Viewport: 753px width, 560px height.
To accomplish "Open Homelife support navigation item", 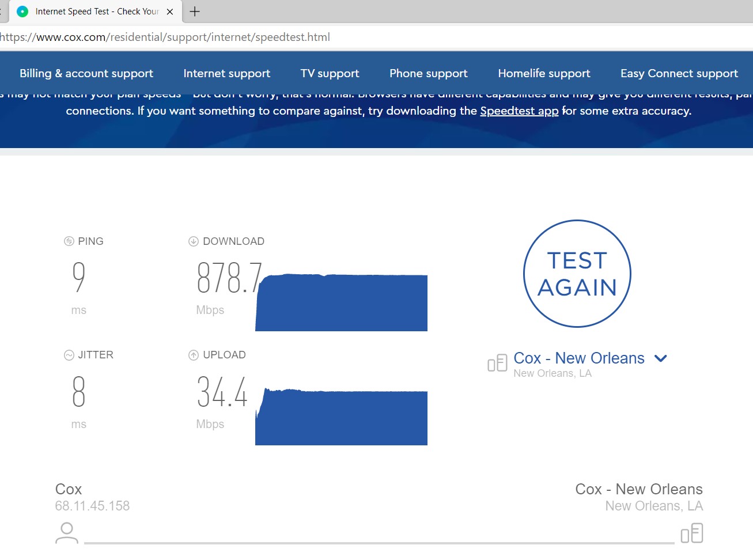I will [544, 73].
